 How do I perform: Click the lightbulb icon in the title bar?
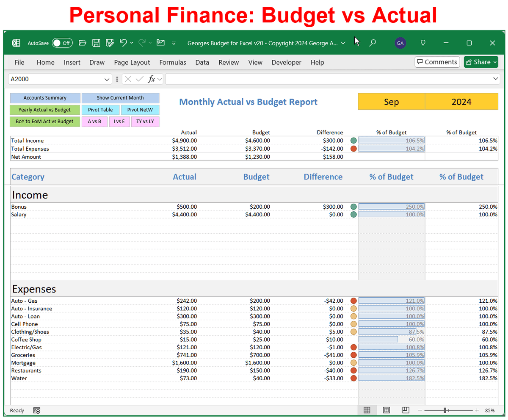[422, 43]
